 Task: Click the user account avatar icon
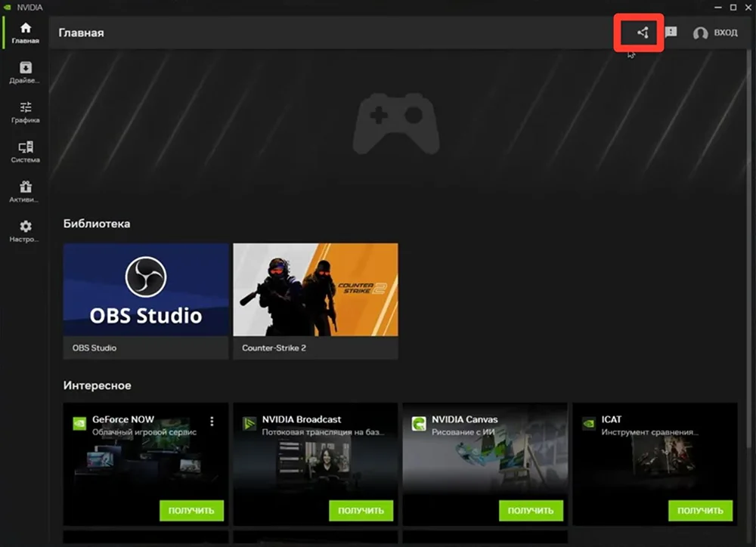(700, 33)
